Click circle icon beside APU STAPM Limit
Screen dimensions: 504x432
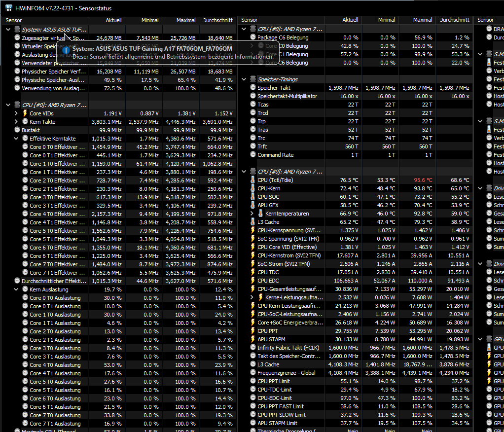pos(253,423)
